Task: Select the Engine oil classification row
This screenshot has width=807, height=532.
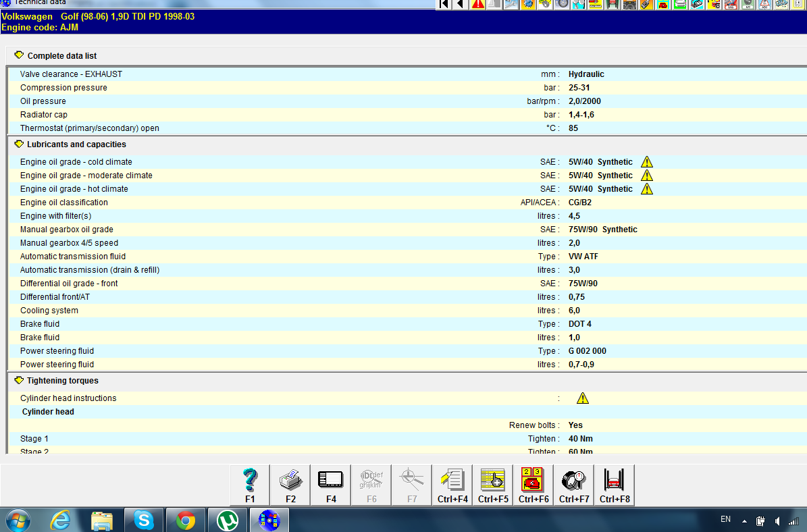Action: (x=64, y=203)
